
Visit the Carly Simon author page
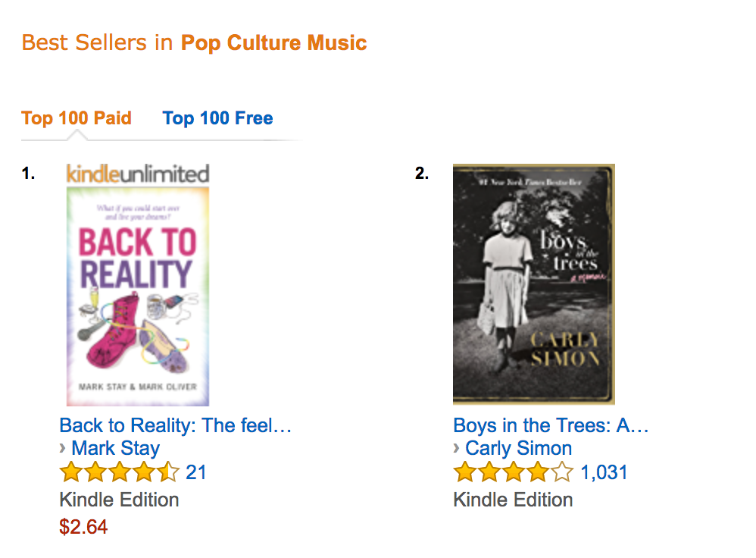(x=518, y=448)
